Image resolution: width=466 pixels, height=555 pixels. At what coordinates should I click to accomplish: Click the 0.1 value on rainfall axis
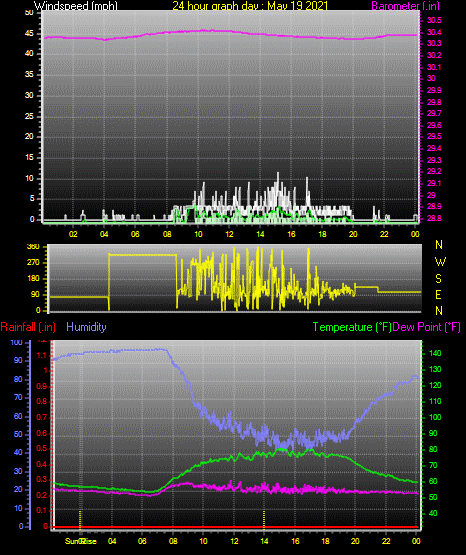click(42, 510)
